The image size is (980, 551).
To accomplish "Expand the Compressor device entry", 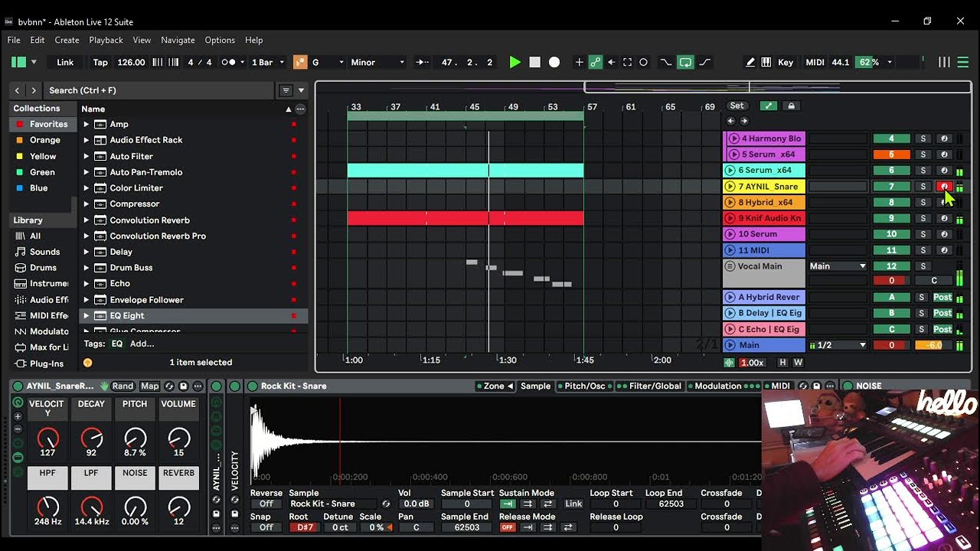I will [x=87, y=204].
